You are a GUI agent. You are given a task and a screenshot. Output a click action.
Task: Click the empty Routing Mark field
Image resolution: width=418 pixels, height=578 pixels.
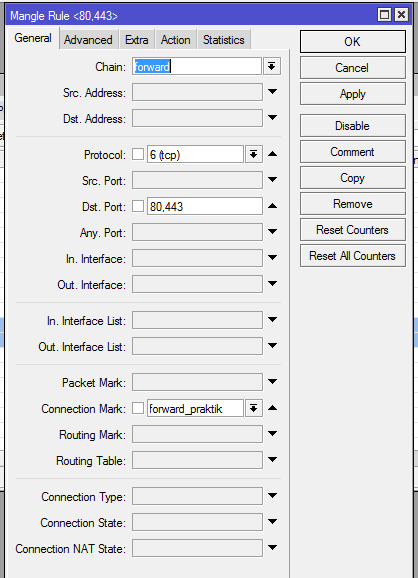point(197,434)
